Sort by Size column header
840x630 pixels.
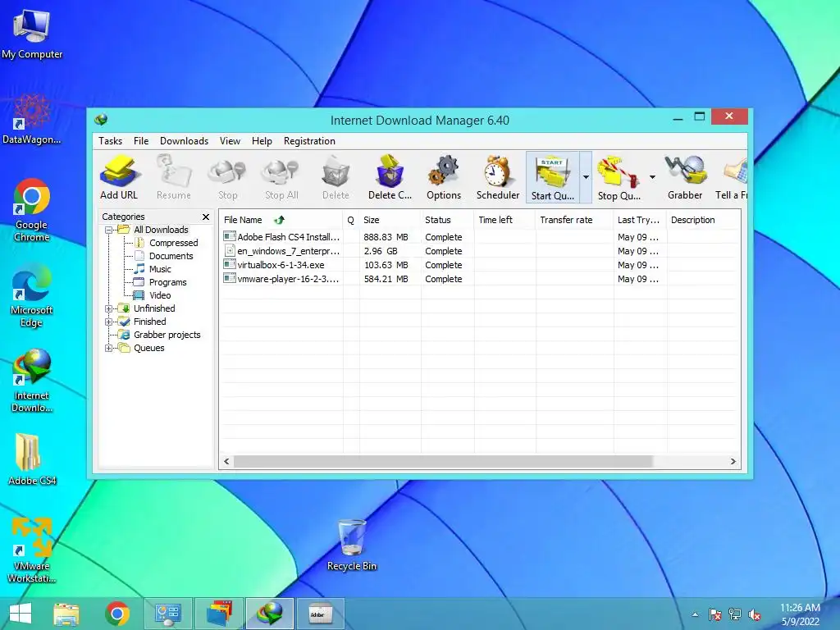coord(390,220)
